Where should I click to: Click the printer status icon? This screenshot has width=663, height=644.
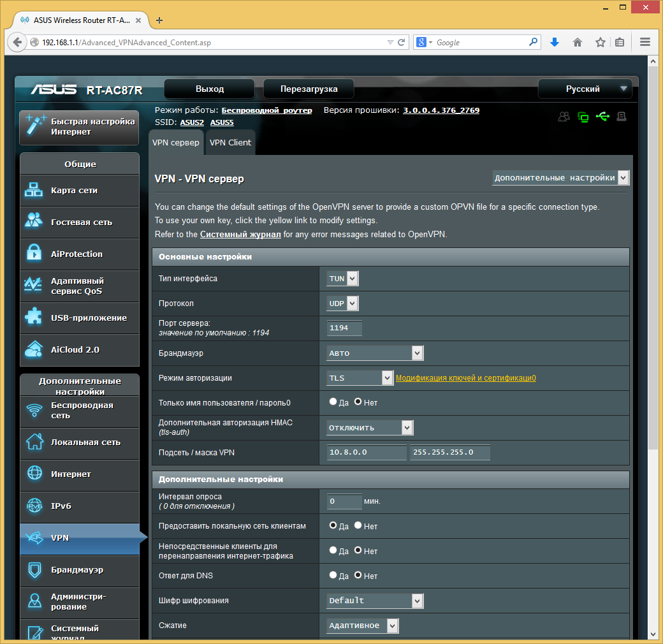pyautogui.click(x=622, y=116)
